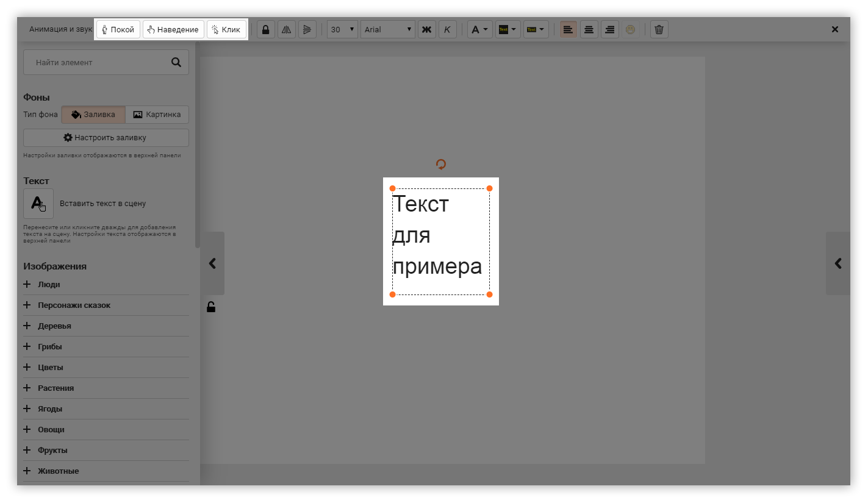Open the Arial font family dropdown
This screenshot has height=503, width=868.
pos(388,29)
